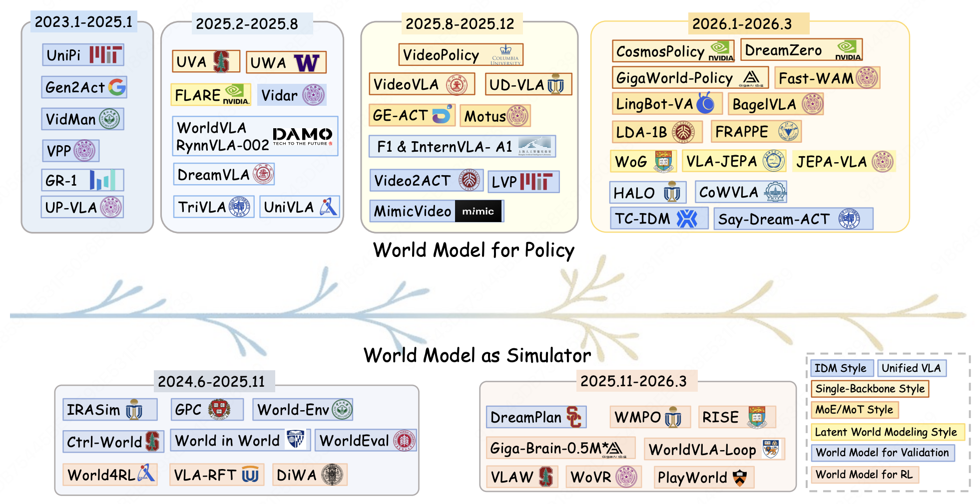This screenshot has height=504, width=980.
Task: Click the Video2ACT label
Action: [x=413, y=181]
